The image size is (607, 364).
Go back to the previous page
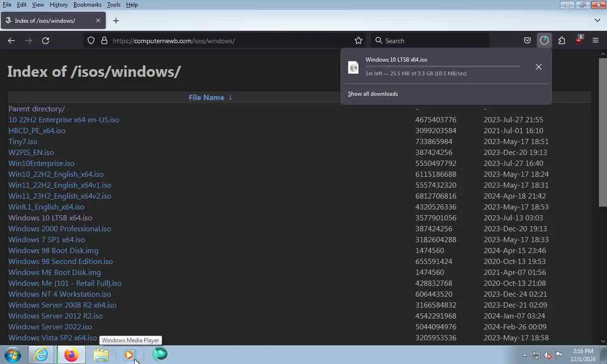pyautogui.click(x=11, y=41)
